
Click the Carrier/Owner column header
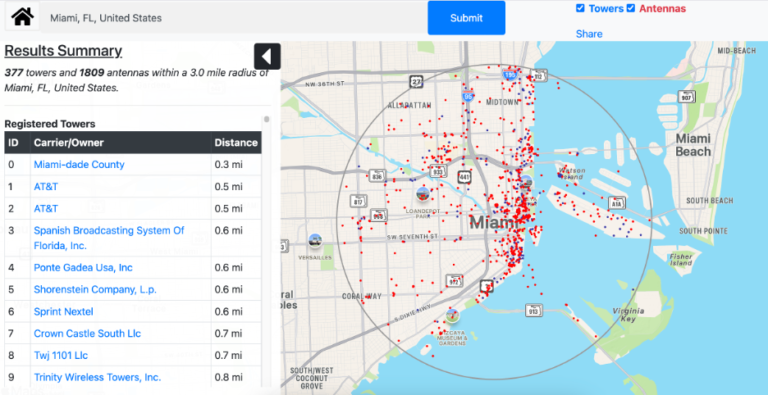[x=120, y=143]
